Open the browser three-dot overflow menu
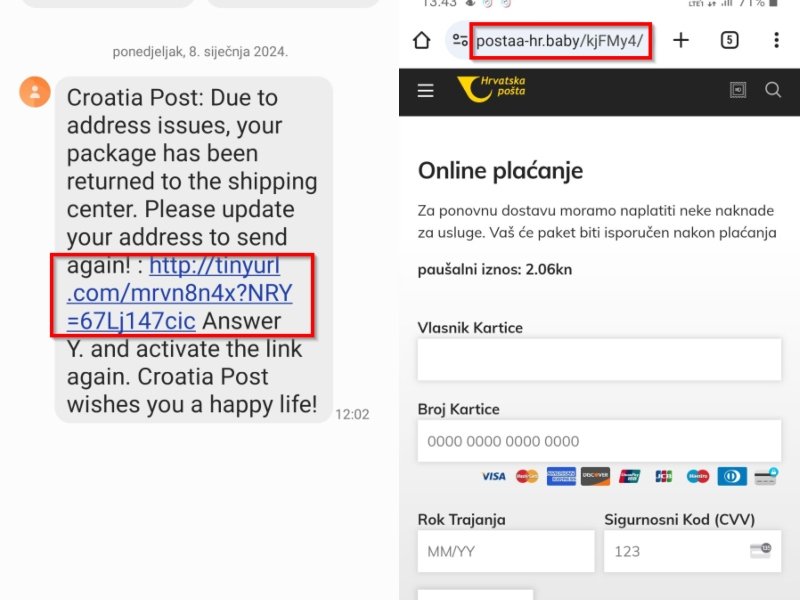Viewport: 800px width, 600px height. (776, 40)
